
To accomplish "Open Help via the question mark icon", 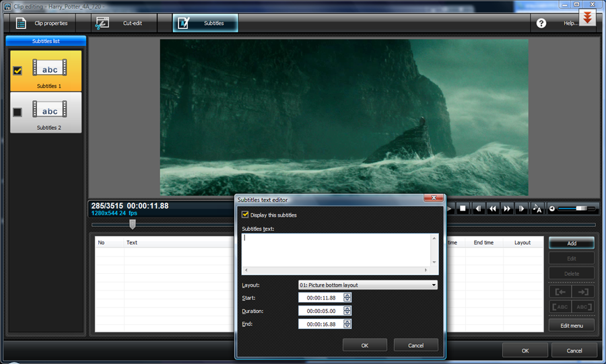I will 541,23.
